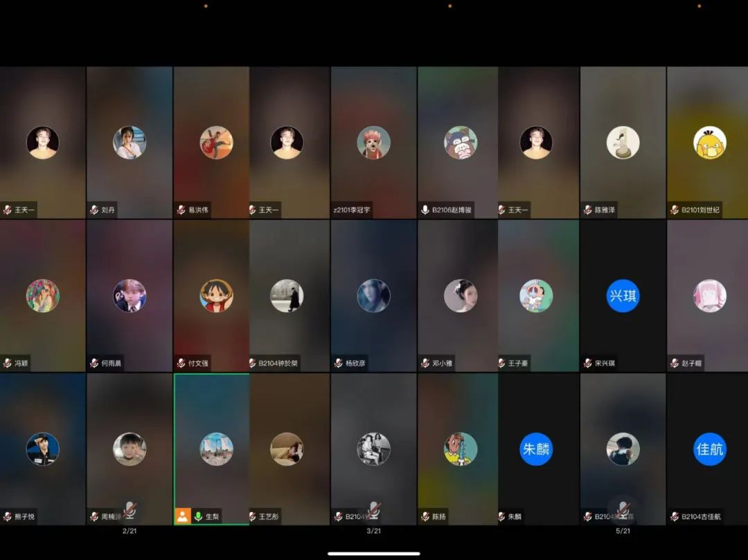The width and height of the screenshot is (748, 560).
Task: Select the 2/21 page indicator
Action: coord(130,531)
